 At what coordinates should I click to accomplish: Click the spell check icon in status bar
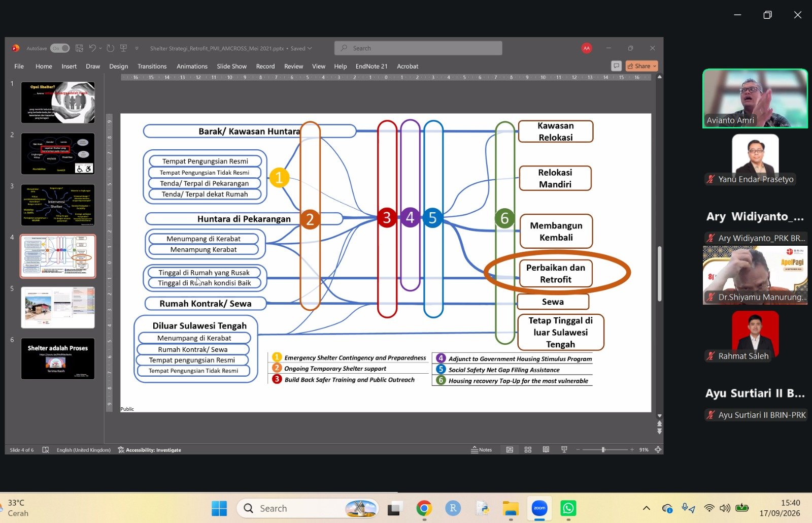tap(46, 450)
